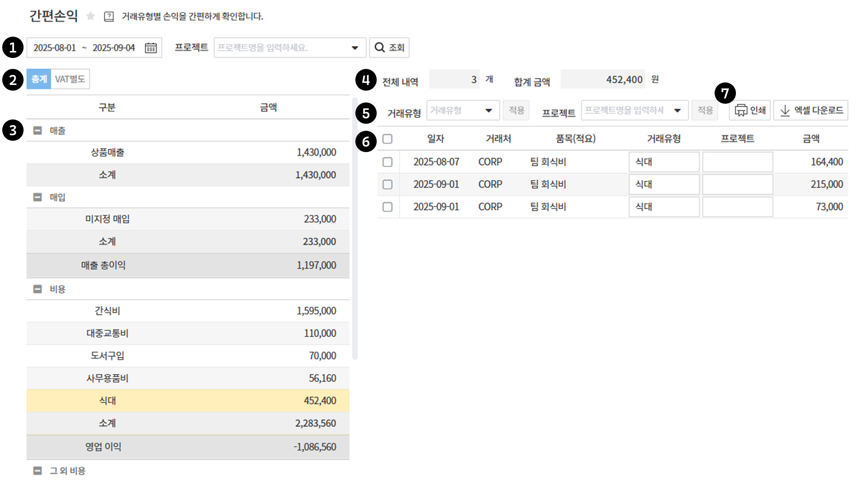Check the select-all header checkbox
The height and width of the screenshot is (494, 868).
(387, 139)
